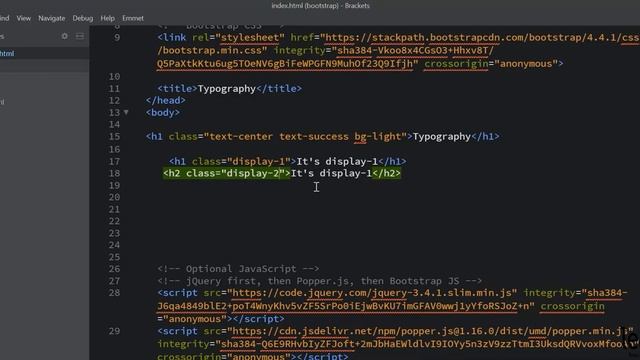Viewport: 640px width, 360px height.
Task: Click the crossorigin attribute on line 9
Action: click(x=456, y=64)
